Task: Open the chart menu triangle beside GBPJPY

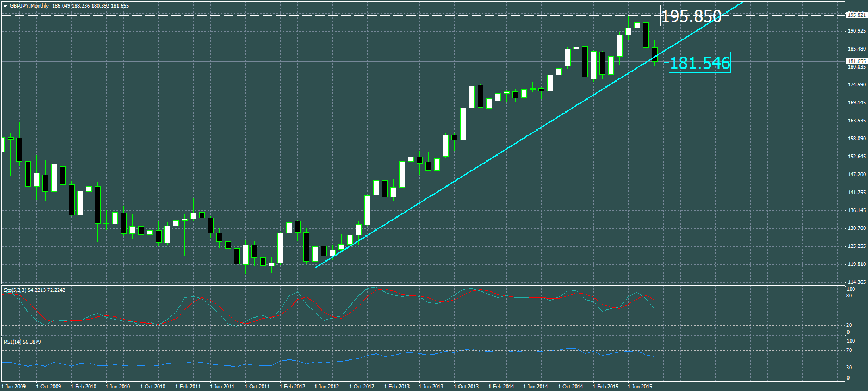Action: (5, 6)
